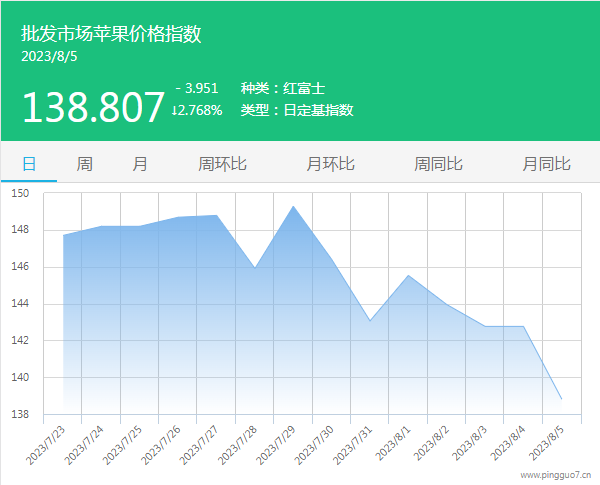Open the 月同比 tab
Screen dimensions: 600x485
(x=546, y=164)
